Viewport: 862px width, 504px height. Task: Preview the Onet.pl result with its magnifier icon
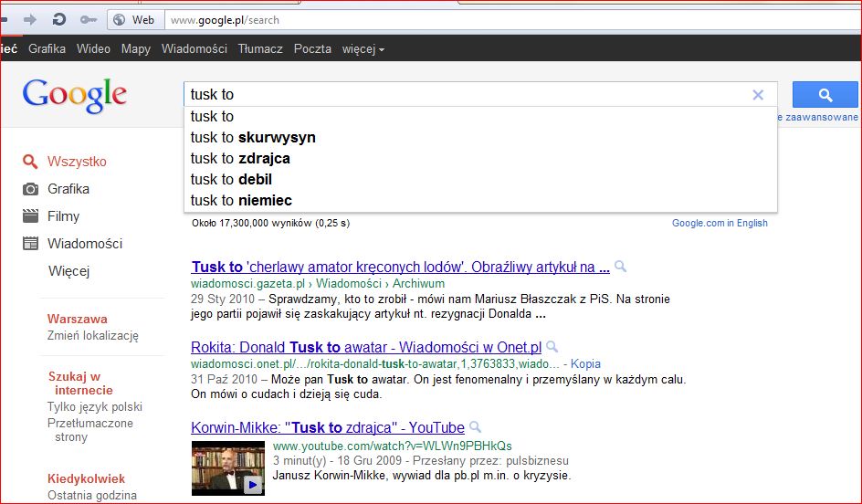(x=552, y=347)
